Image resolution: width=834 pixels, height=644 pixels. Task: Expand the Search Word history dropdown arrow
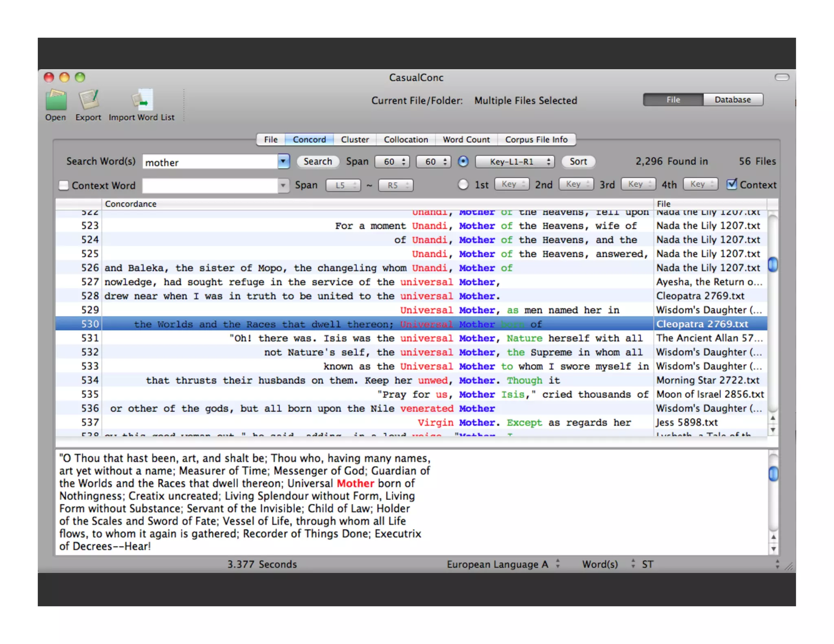tap(283, 162)
